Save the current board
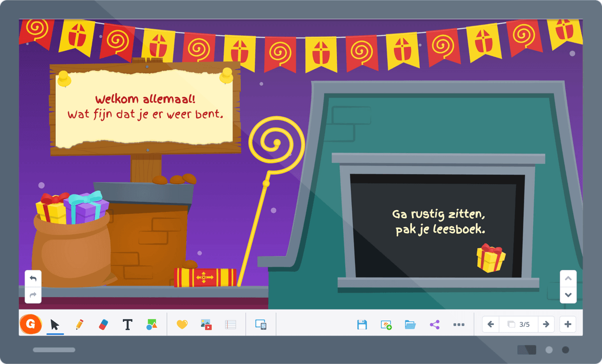The image size is (602, 364). pyautogui.click(x=362, y=324)
